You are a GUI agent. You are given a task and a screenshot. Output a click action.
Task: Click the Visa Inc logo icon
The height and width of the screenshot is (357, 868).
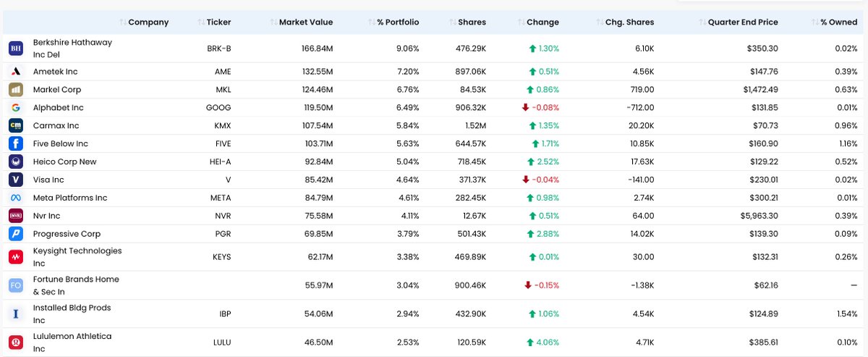coord(16,180)
